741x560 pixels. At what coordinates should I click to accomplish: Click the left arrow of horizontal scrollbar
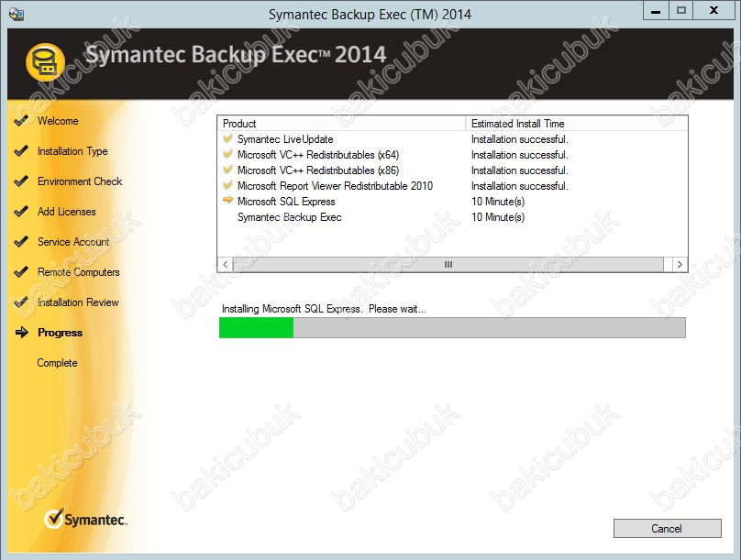tap(226, 264)
